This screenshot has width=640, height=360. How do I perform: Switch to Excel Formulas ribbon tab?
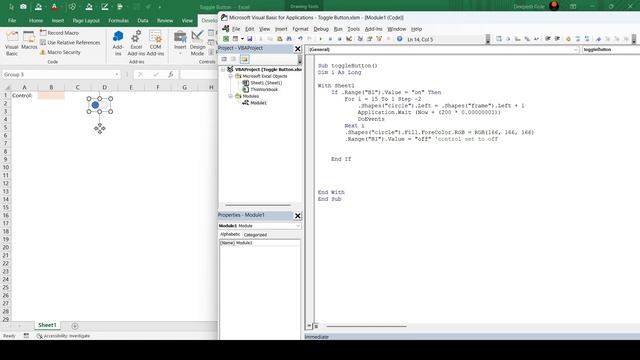click(118, 20)
